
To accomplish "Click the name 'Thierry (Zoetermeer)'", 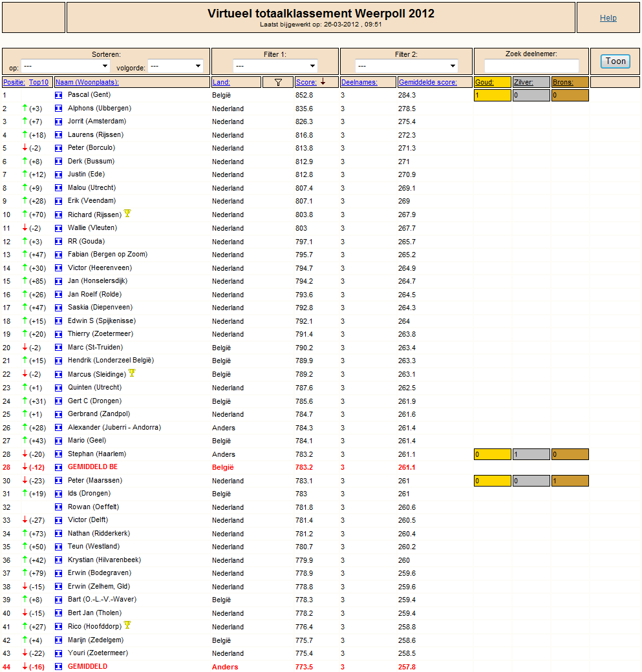I will (x=100, y=334).
